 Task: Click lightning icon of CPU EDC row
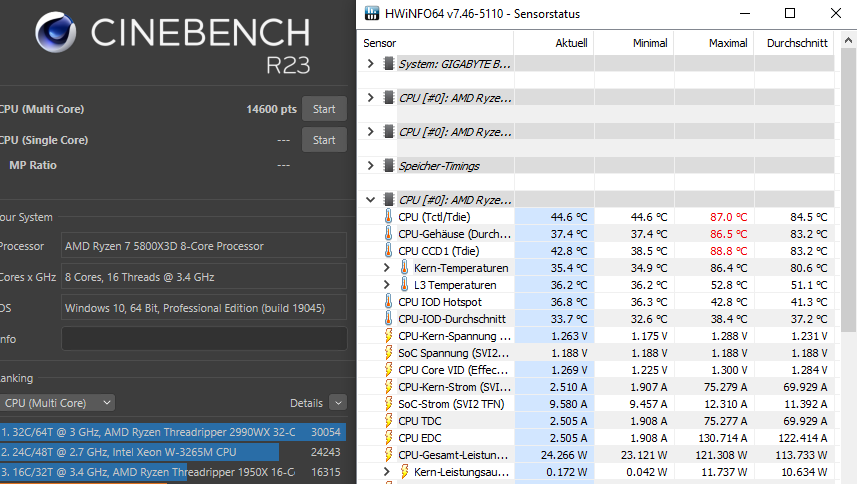pyautogui.click(x=389, y=438)
